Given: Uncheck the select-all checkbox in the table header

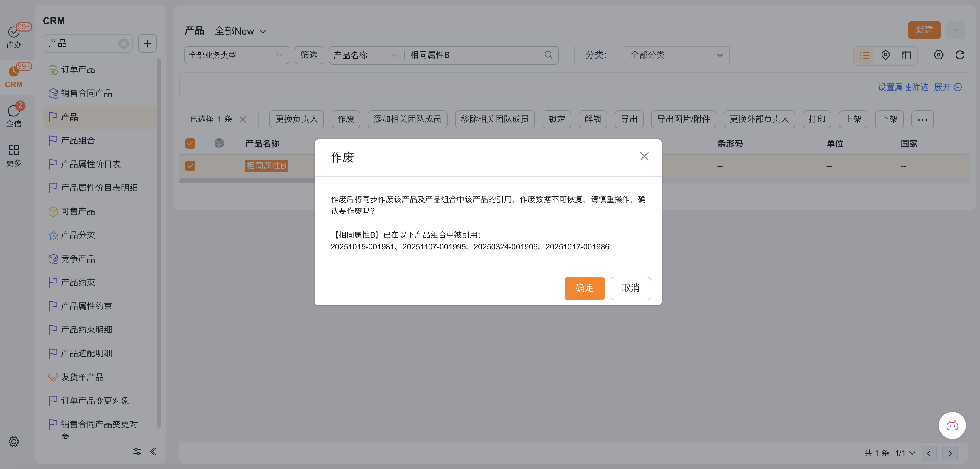Looking at the screenshot, I should click(x=190, y=143).
